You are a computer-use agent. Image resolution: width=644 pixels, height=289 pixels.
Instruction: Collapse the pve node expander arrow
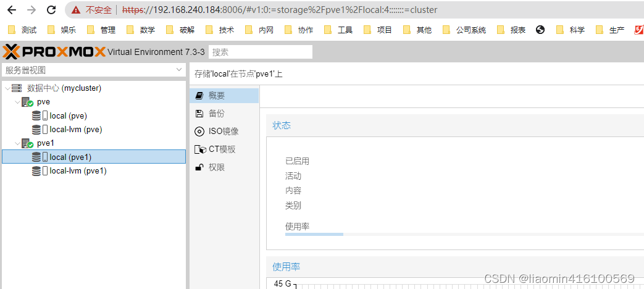click(x=17, y=102)
